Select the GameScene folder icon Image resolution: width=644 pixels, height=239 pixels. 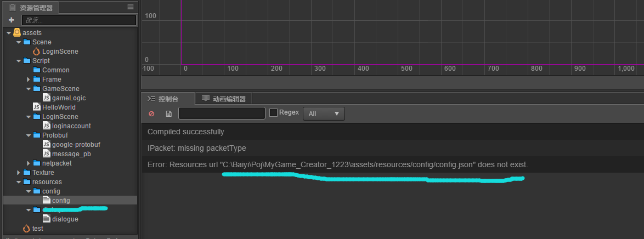(x=37, y=89)
